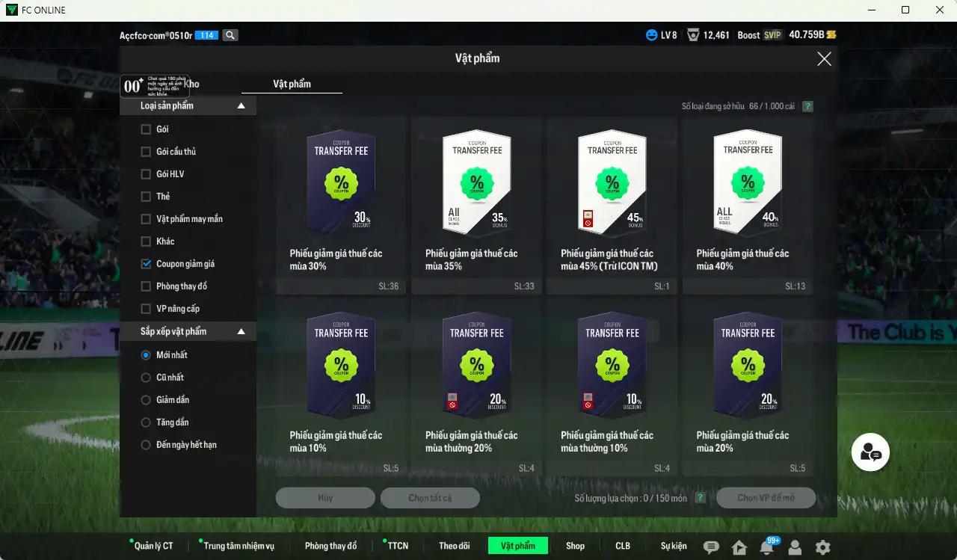
Task: Click the green help icon near ownership count
Action: click(x=807, y=106)
